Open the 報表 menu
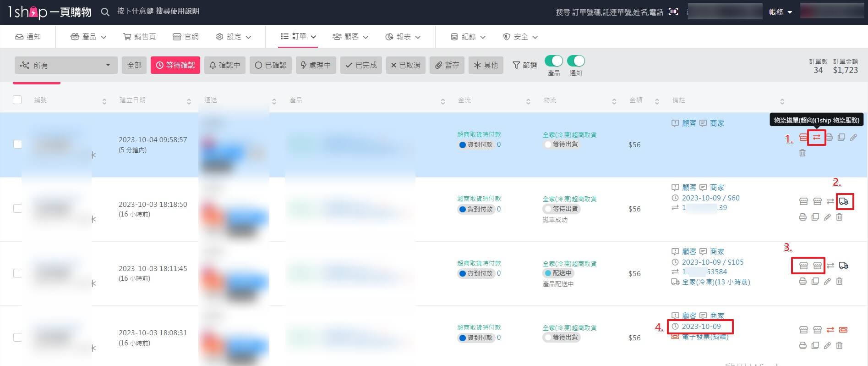 click(x=403, y=37)
